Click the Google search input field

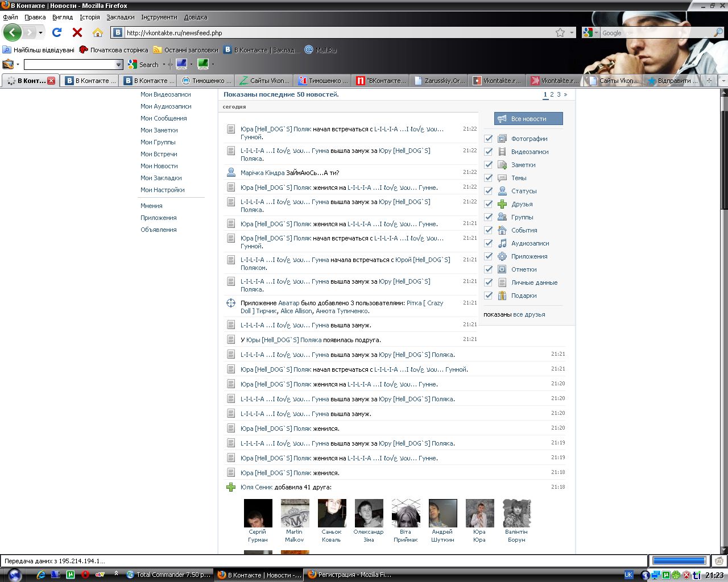(x=656, y=32)
